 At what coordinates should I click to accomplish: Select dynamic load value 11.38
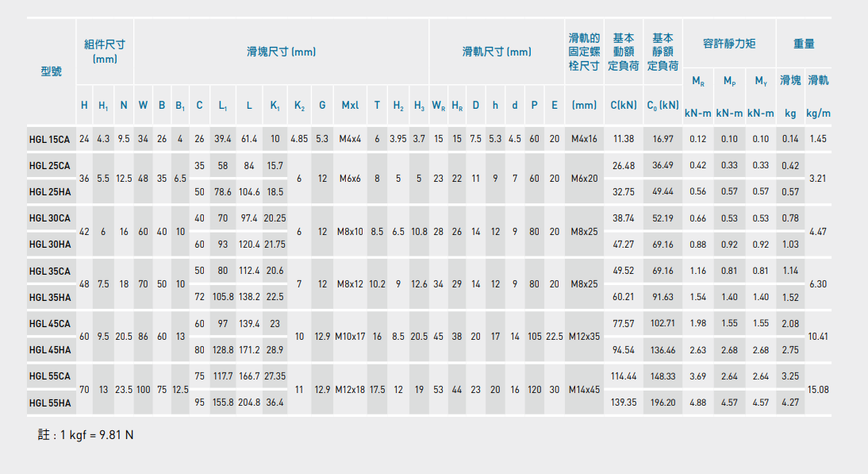624,139
